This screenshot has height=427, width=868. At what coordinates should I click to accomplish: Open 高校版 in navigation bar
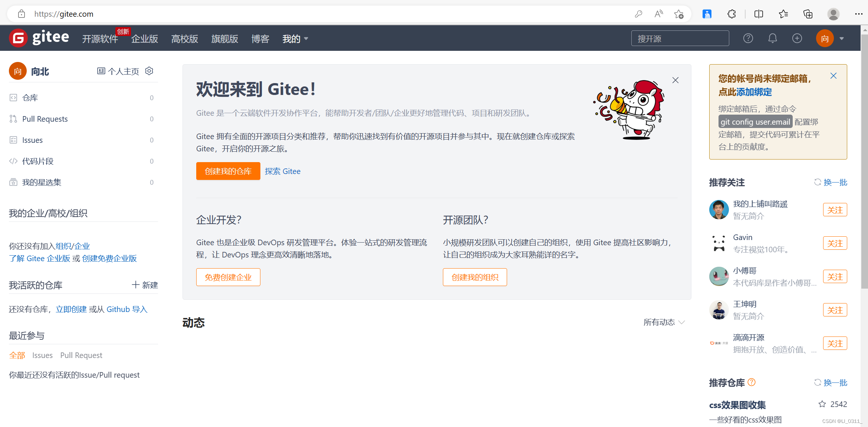point(185,39)
